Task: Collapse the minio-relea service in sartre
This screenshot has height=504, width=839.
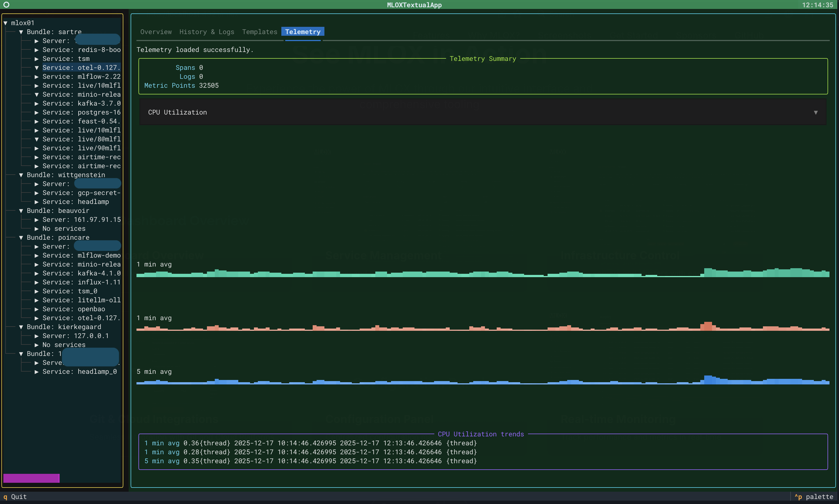Action: [36, 94]
